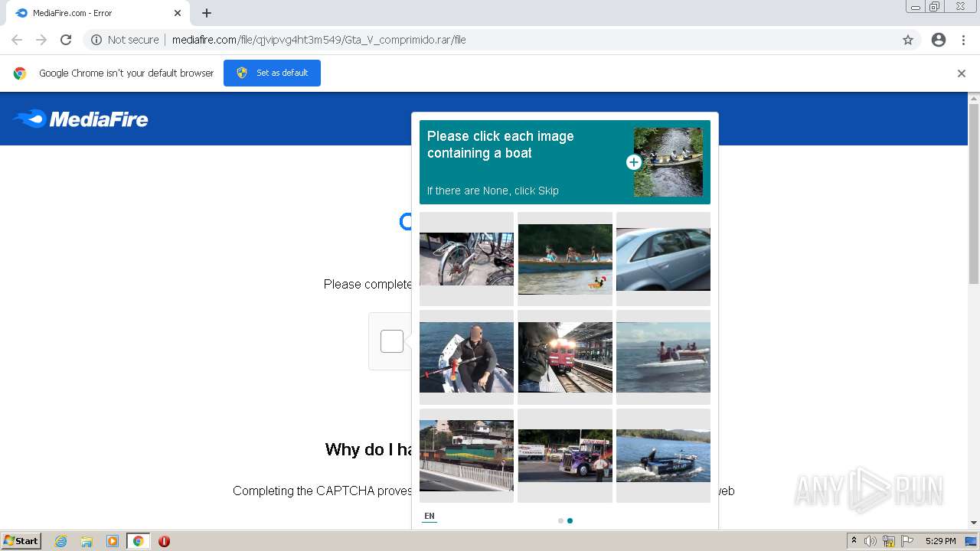Select the bicycle wheel image tile
Viewport: 980px width, 551px height.
tap(466, 259)
